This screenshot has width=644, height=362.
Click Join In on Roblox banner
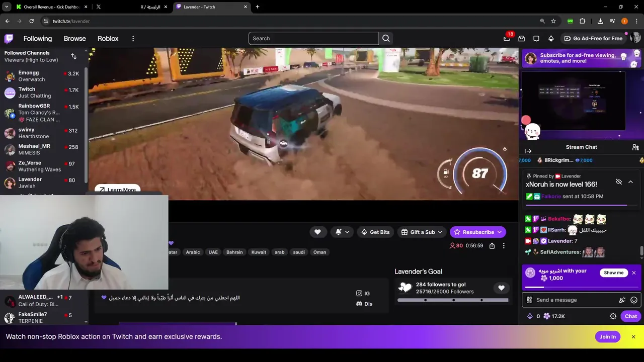pyautogui.click(x=607, y=337)
